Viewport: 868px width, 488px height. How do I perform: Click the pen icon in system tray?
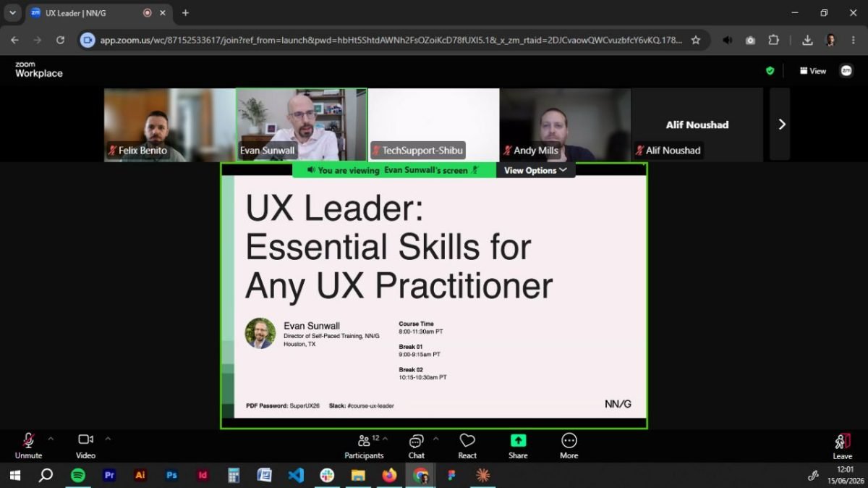click(x=812, y=476)
